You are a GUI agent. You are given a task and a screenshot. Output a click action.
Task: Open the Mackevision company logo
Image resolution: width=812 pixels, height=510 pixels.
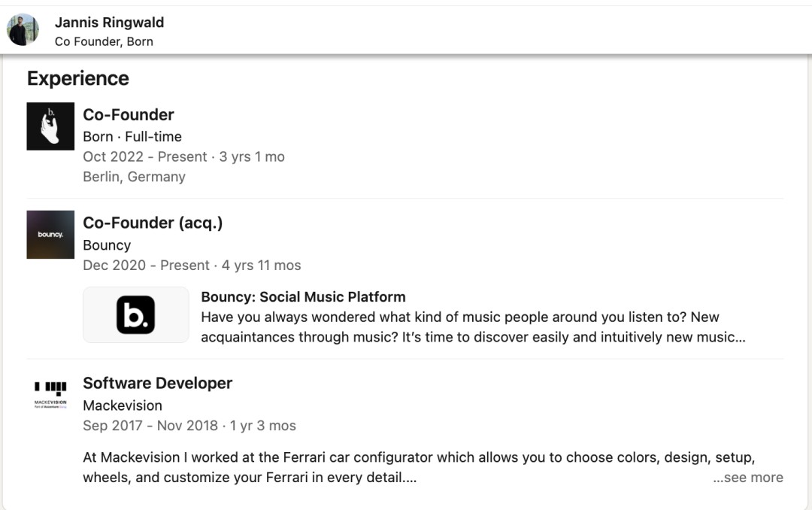(x=50, y=393)
